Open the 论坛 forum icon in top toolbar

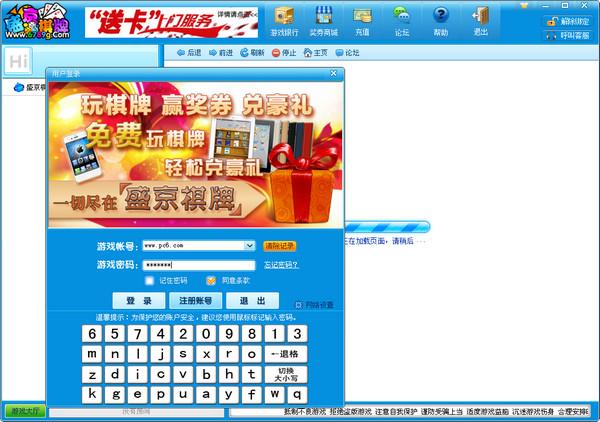point(401,21)
